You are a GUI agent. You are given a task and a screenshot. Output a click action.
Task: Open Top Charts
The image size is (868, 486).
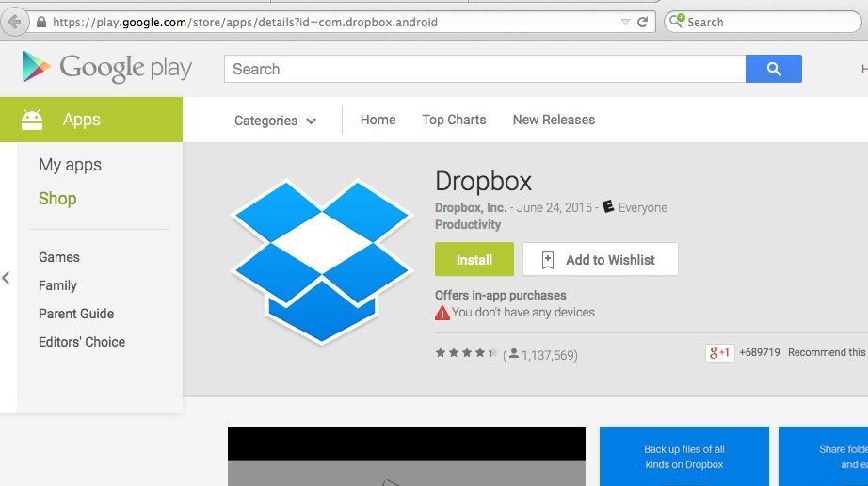(x=454, y=120)
